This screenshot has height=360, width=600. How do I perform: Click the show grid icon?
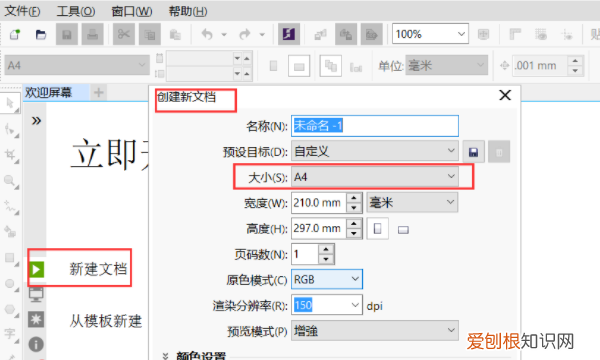point(541,34)
